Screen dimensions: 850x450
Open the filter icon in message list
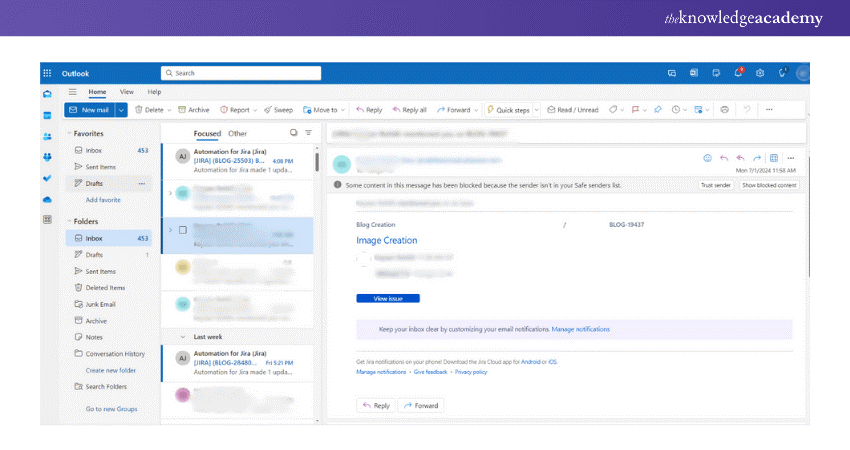click(308, 132)
